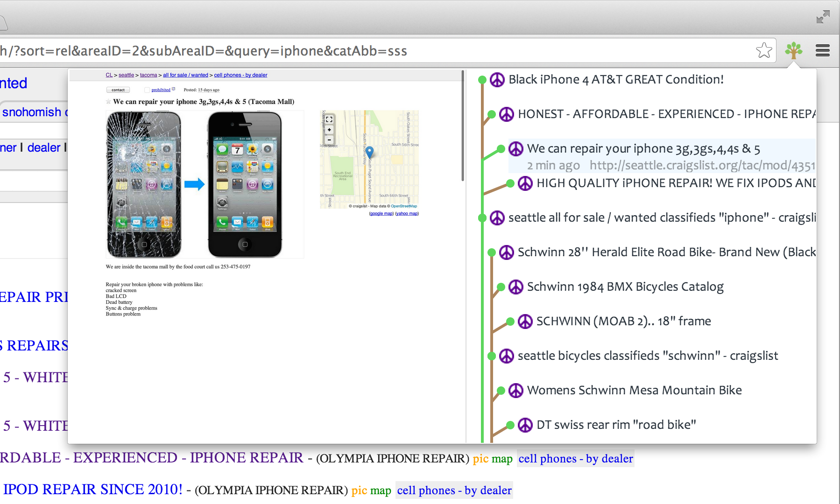Click the URL address bar
Viewport: 840px width, 504px height.
coord(374,50)
